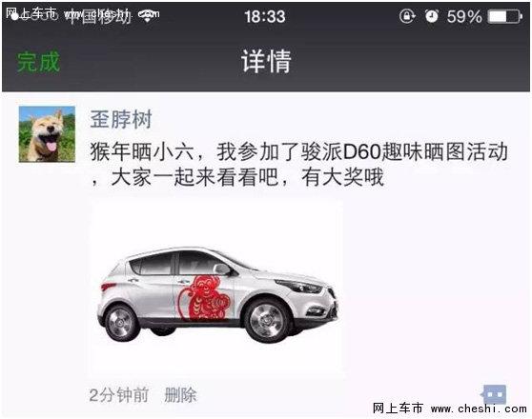Screen dimensions: 532x419
Task: Tap the 2分钟前 timestamp
Action: click(119, 394)
